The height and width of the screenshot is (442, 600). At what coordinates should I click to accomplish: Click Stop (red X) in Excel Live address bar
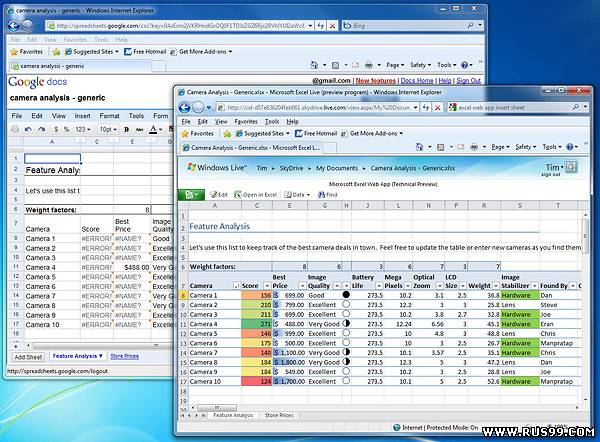[437, 108]
